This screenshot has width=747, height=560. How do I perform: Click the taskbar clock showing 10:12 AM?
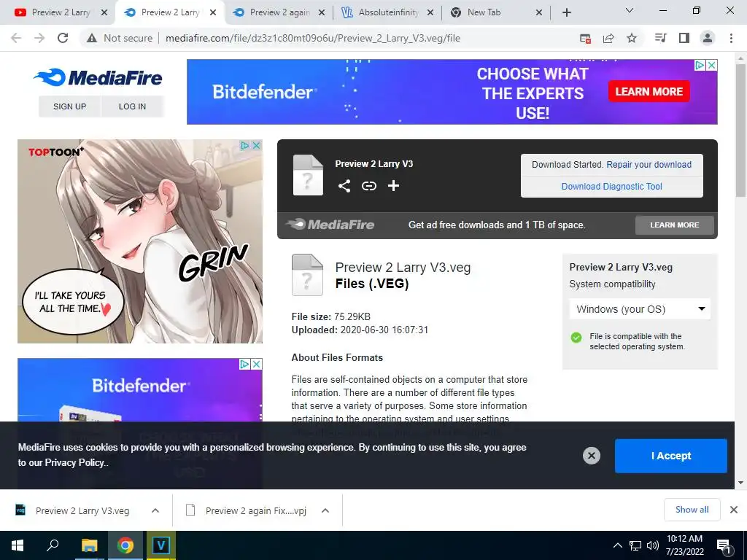pyautogui.click(x=684, y=545)
